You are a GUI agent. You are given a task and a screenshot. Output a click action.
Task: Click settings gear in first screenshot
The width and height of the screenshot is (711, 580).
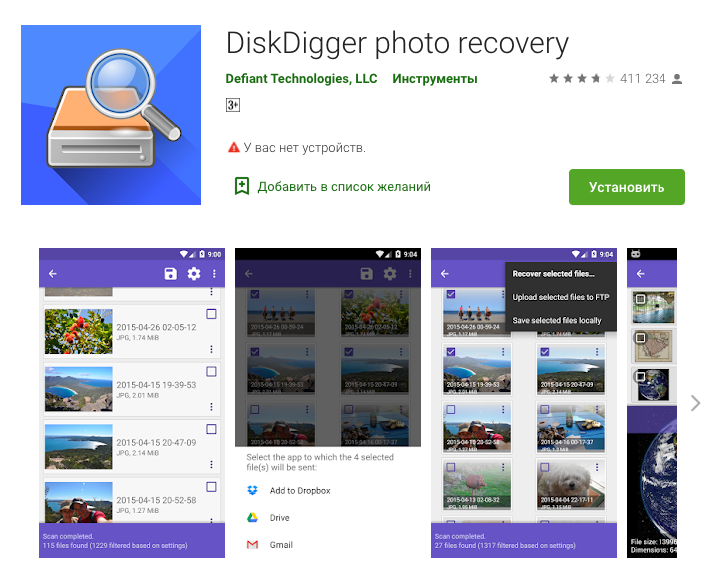click(194, 273)
